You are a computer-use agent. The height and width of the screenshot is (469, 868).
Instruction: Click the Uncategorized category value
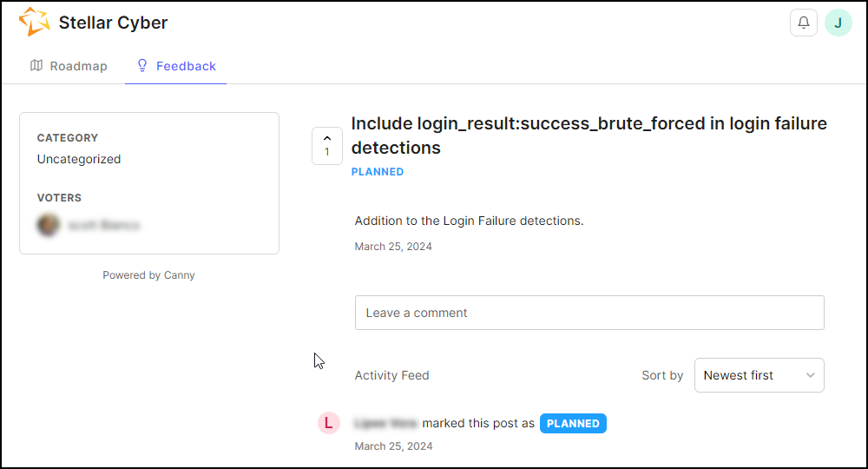click(79, 159)
